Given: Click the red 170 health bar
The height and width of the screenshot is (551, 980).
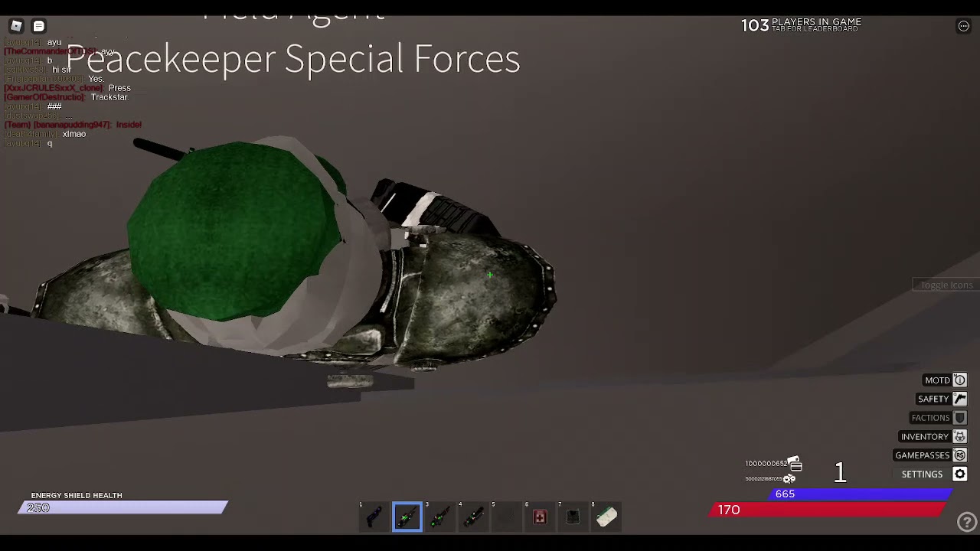Looking at the screenshot, I should (828, 510).
